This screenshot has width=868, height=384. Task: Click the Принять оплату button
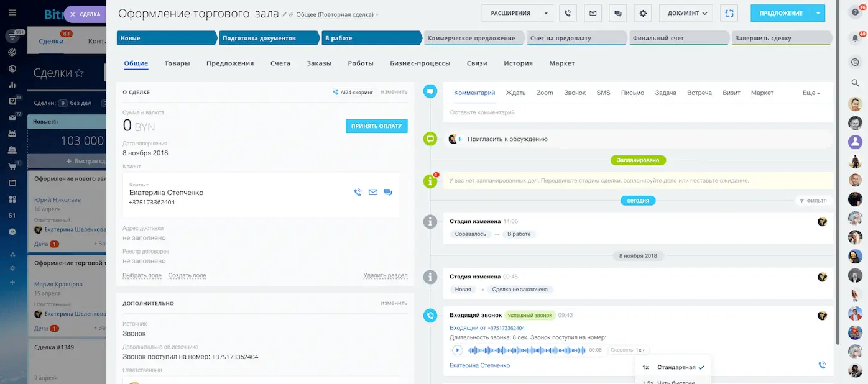pyautogui.click(x=376, y=126)
